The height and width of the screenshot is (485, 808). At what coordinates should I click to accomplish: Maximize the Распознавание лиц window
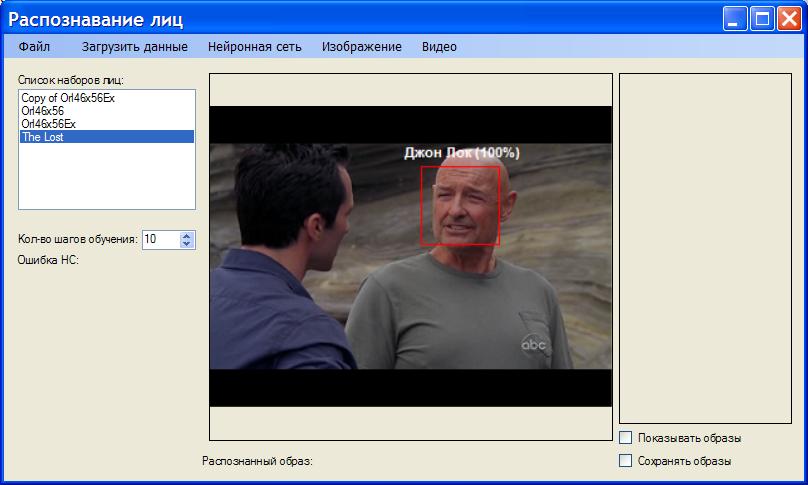point(762,19)
